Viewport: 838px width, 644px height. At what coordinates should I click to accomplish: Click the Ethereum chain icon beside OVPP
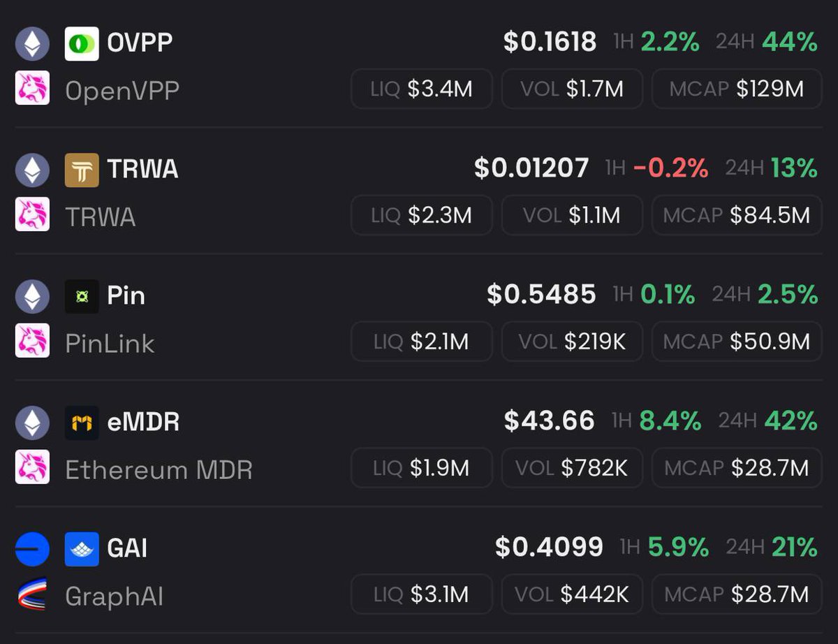click(x=33, y=43)
